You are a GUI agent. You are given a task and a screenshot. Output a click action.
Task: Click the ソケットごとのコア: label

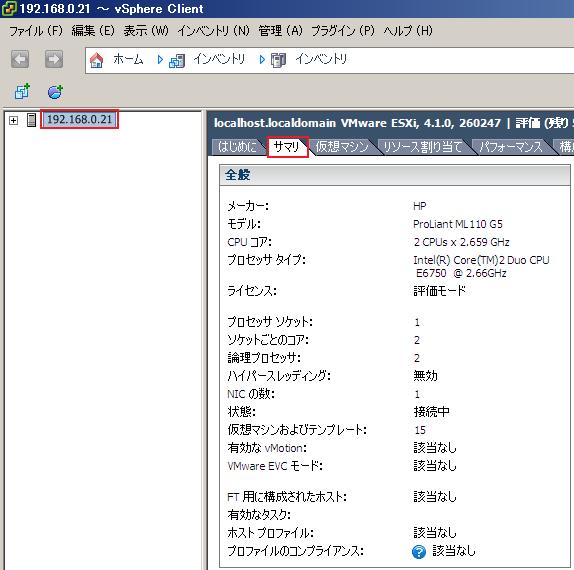(x=268, y=340)
